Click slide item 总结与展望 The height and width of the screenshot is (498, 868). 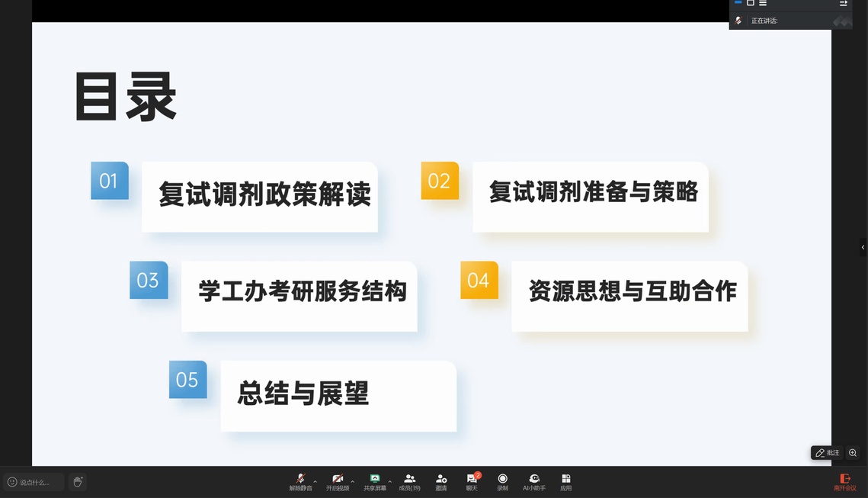(x=338, y=396)
